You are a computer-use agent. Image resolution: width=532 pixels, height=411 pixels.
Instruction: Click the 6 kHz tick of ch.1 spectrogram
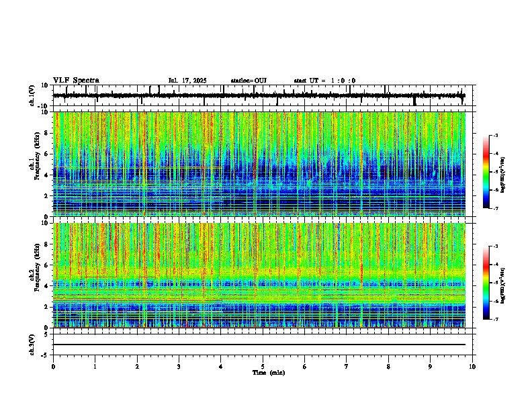click(47, 154)
